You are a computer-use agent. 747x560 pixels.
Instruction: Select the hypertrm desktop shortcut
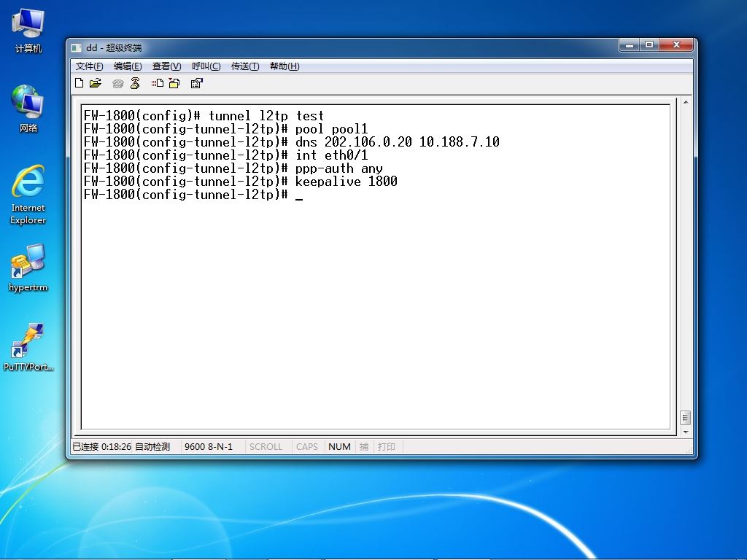coord(28,268)
